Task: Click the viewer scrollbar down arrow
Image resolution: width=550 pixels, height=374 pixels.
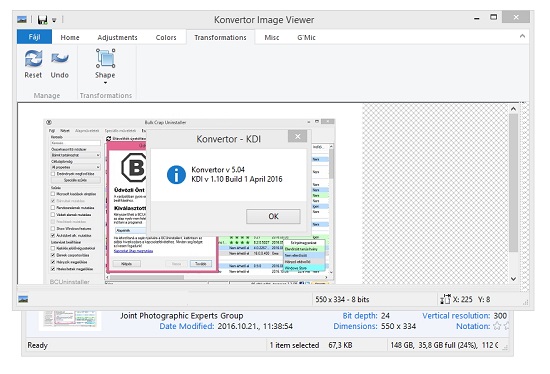Action: pos(514,279)
